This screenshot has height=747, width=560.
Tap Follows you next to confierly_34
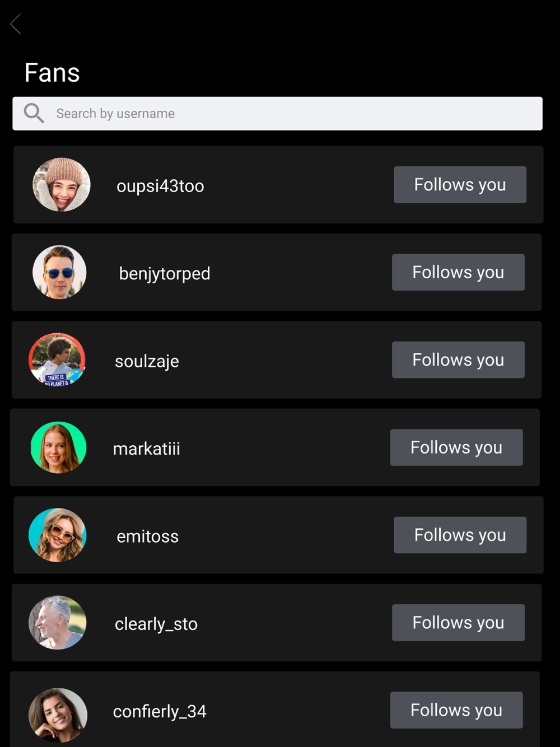[456, 710]
